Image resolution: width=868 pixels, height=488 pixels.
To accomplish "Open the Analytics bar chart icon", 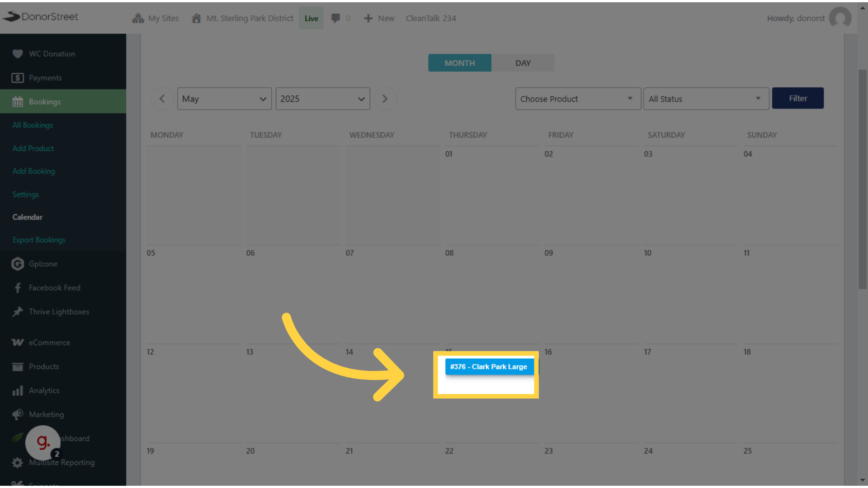I will tap(18, 390).
